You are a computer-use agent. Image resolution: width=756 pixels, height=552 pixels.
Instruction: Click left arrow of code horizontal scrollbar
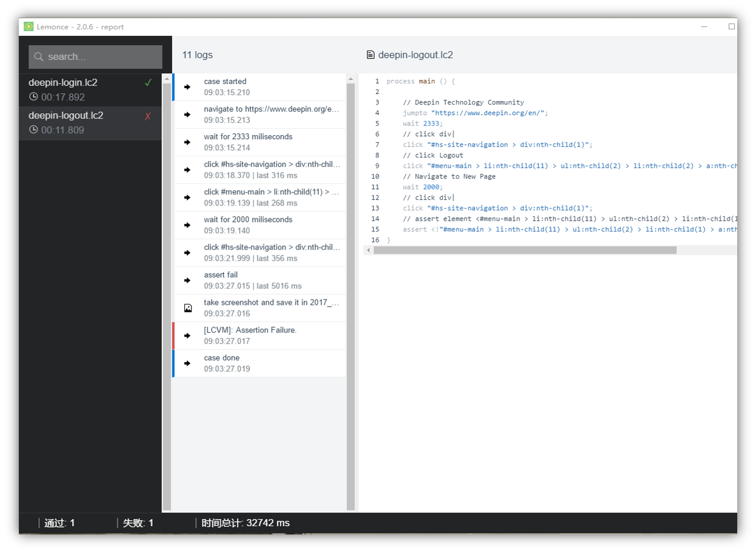tap(369, 250)
